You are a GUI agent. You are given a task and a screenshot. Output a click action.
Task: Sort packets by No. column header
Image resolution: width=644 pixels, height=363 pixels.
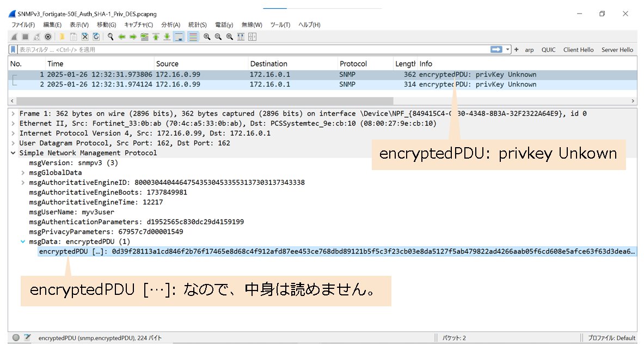[26, 64]
